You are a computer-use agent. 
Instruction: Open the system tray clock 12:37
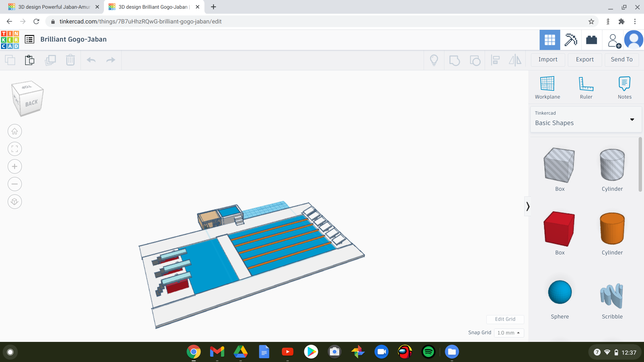click(x=615, y=352)
